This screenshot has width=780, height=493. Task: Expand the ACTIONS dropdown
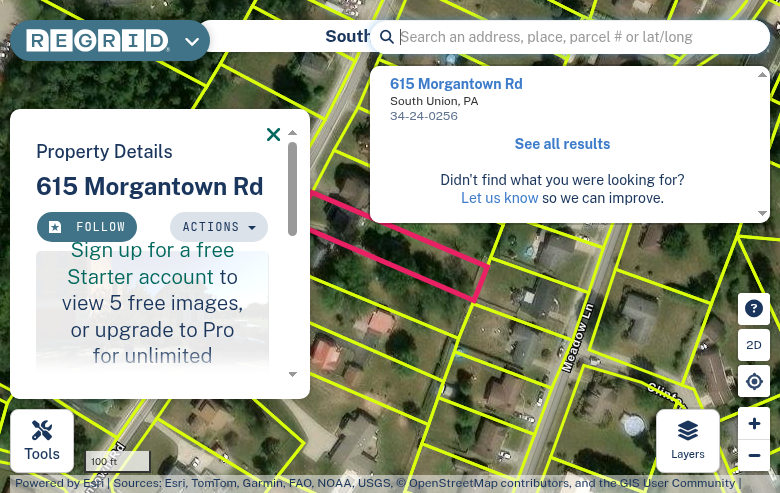click(x=219, y=227)
